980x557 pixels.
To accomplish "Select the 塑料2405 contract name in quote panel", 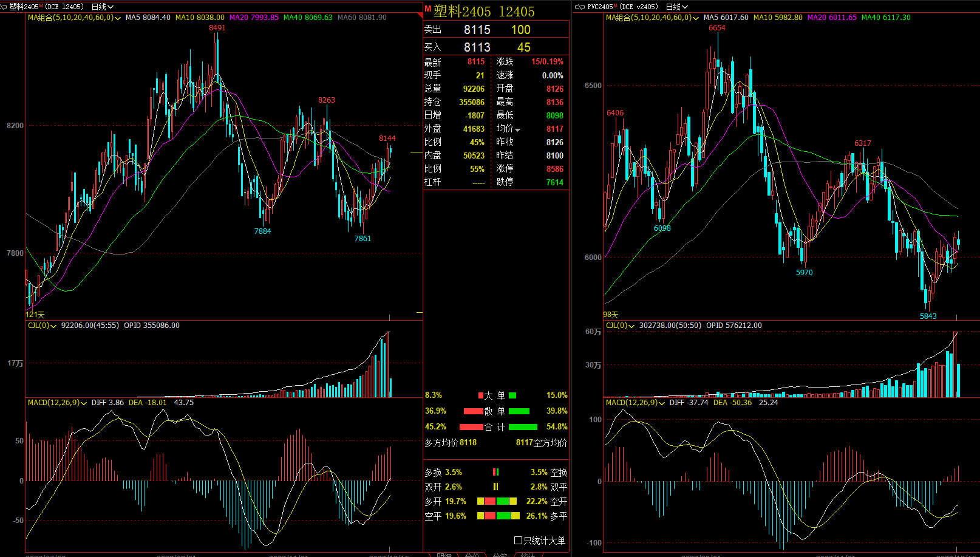I will tap(461, 12).
